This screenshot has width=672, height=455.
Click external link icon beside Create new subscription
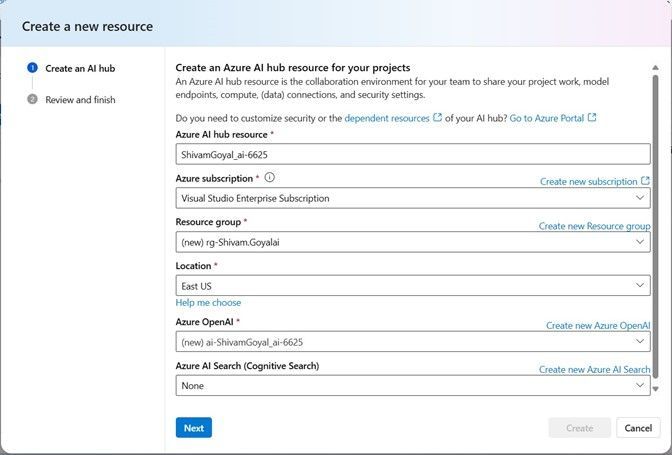coord(645,181)
